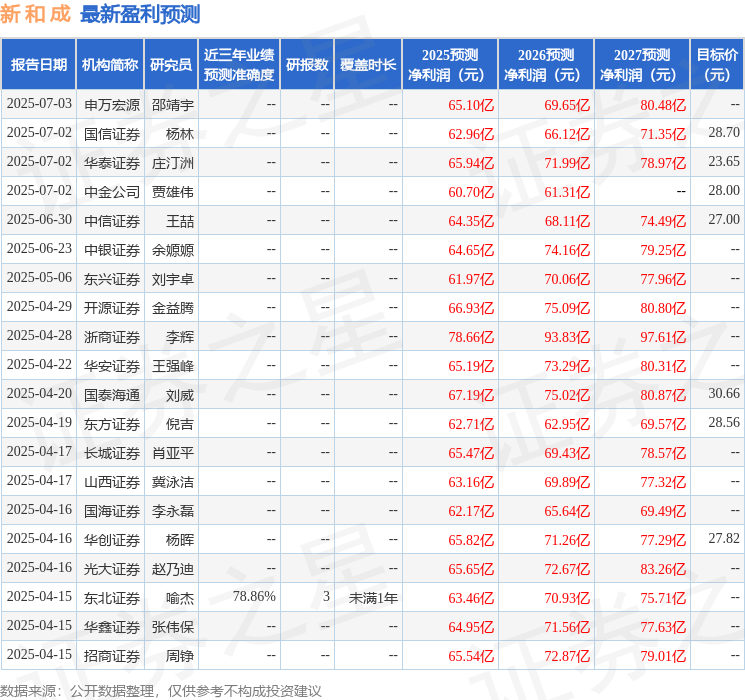Viewport: 745px width, 700px height.
Task: Click researcher name 王强峰
Action: tap(173, 366)
